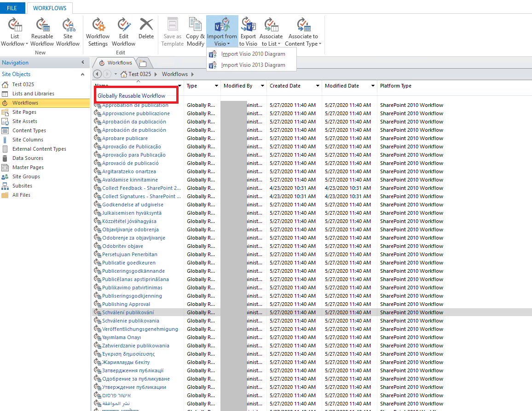This screenshot has height=411, width=532.
Task: Open the Modified Date column filter dropdown
Action: tap(373, 86)
